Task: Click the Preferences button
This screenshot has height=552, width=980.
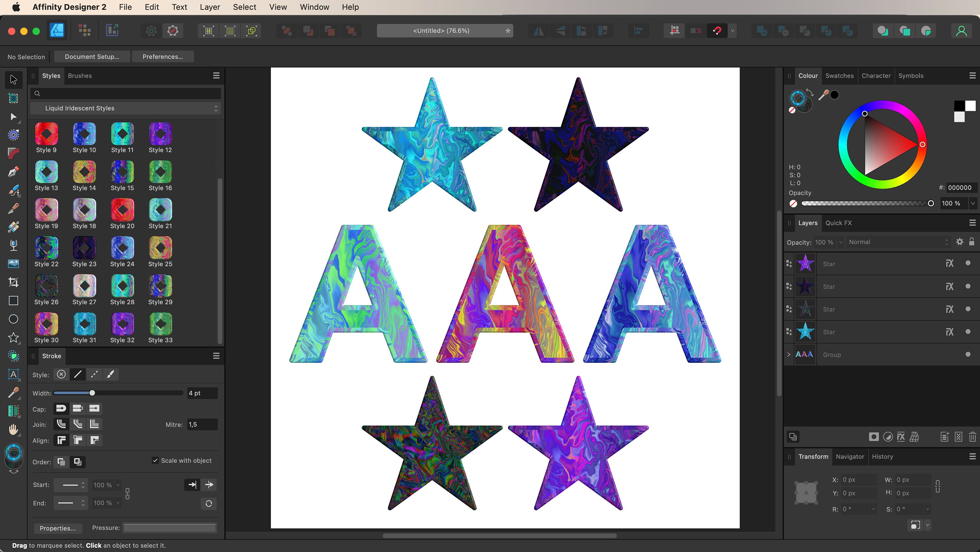Action: [163, 57]
